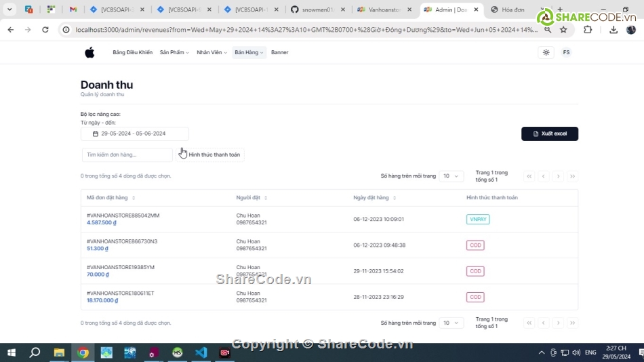Open the FS user avatar menu
Viewport: 644px width, 362px height.
(566, 53)
